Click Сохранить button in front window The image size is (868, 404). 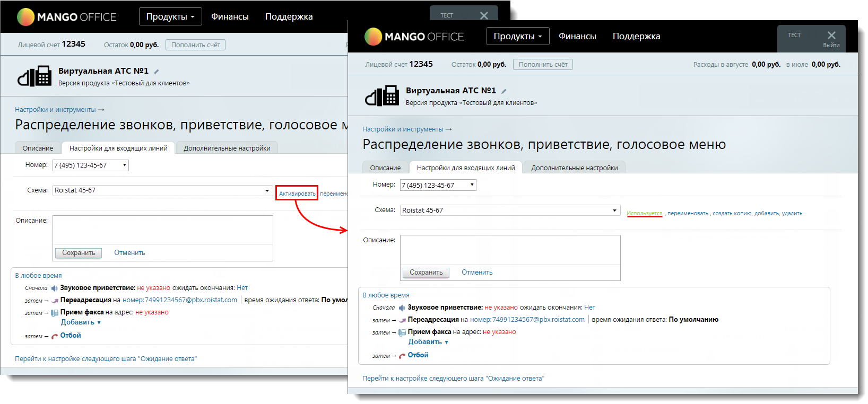(426, 273)
